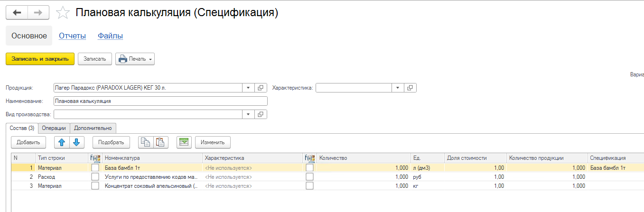Click formula column header icon before Номенклатура
The width and height of the screenshot is (644, 212).
pos(95,158)
